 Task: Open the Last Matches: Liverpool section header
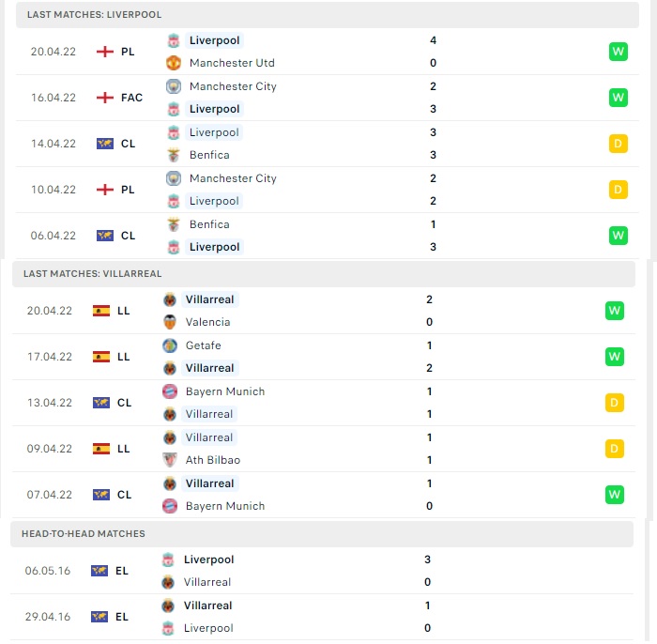(x=328, y=15)
